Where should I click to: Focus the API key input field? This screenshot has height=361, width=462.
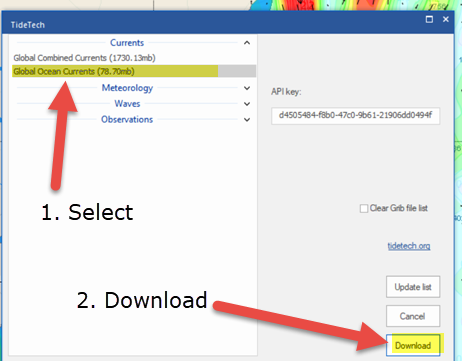pyautogui.click(x=356, y=116)
